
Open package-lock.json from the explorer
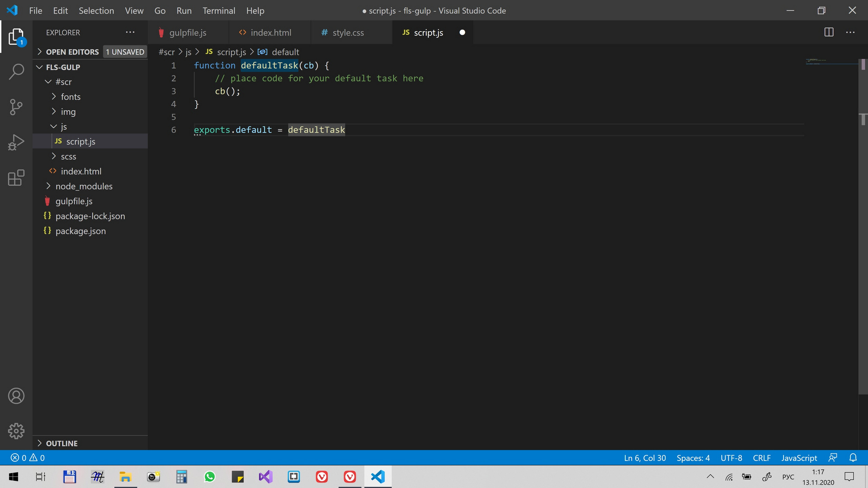[x=90, y=216]
